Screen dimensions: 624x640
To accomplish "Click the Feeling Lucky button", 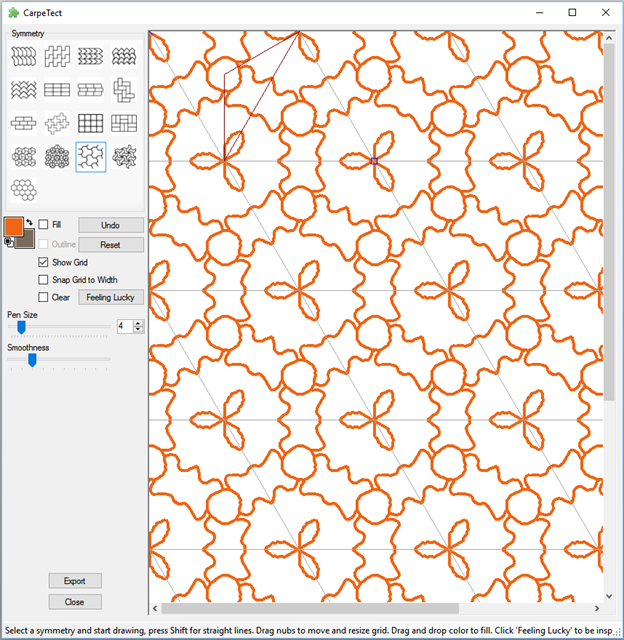I will [111, 297].
